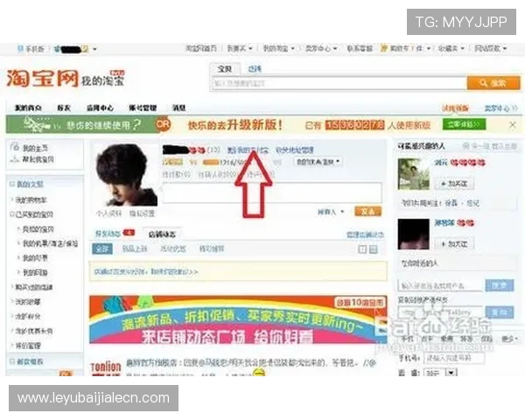Expand the 我的淘宝 top bar dropdown
Image resolution: width=525 pixels, height=420 pixels.
point(292,49)
